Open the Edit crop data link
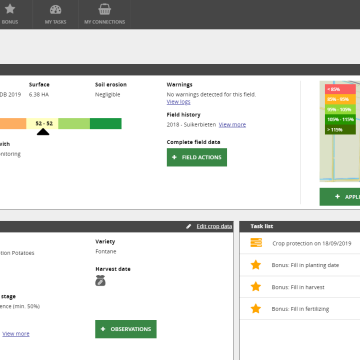Screen dimensions: 360x360 214,226
